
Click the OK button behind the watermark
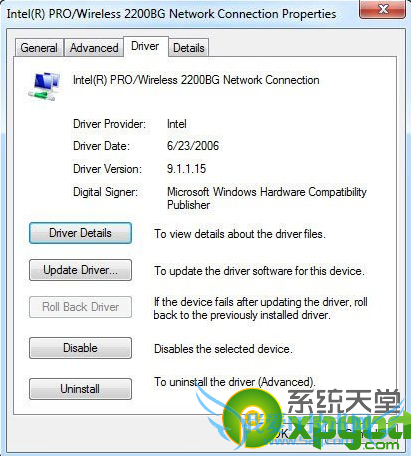[x=282, y=433]
